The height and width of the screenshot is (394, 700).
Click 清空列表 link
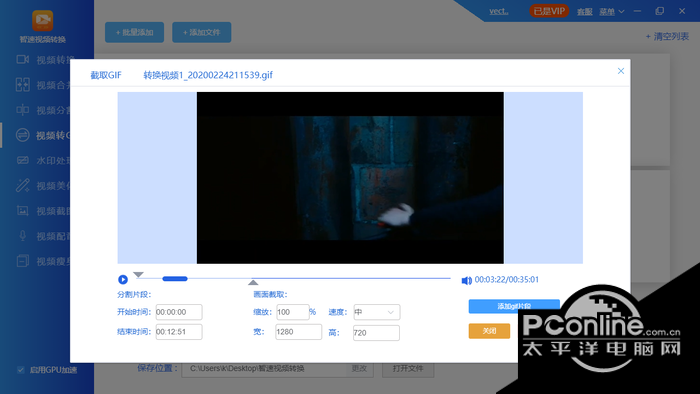(667, 37)
